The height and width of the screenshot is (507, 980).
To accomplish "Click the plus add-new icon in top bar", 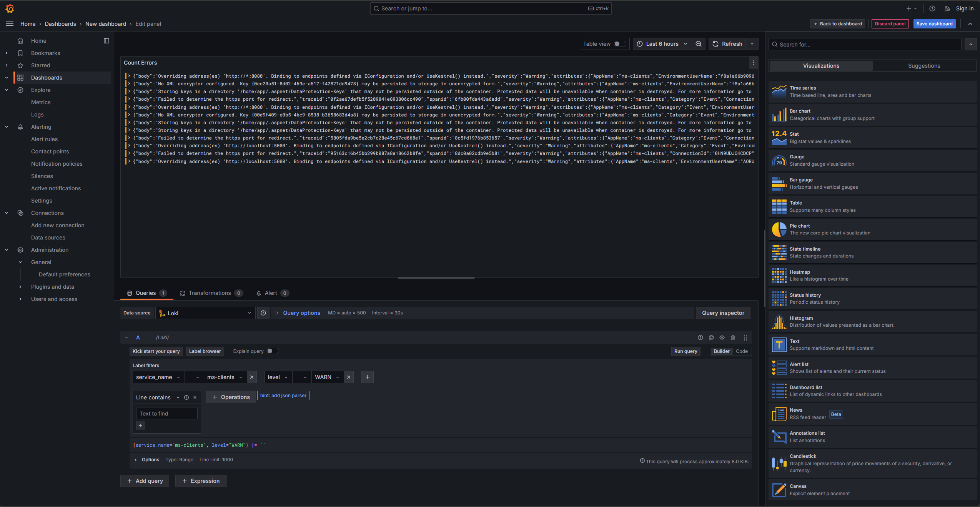I will [912, 8].
